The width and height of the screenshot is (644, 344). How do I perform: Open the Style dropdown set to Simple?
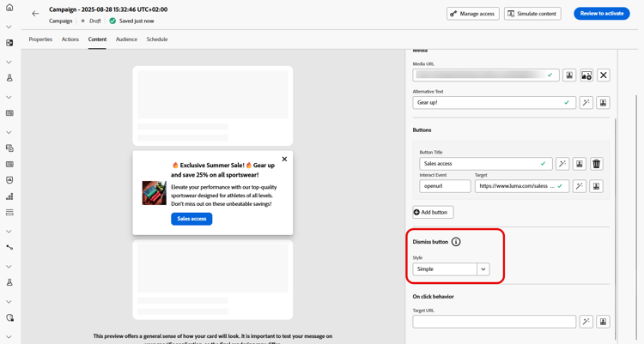[x=451, y=269]
